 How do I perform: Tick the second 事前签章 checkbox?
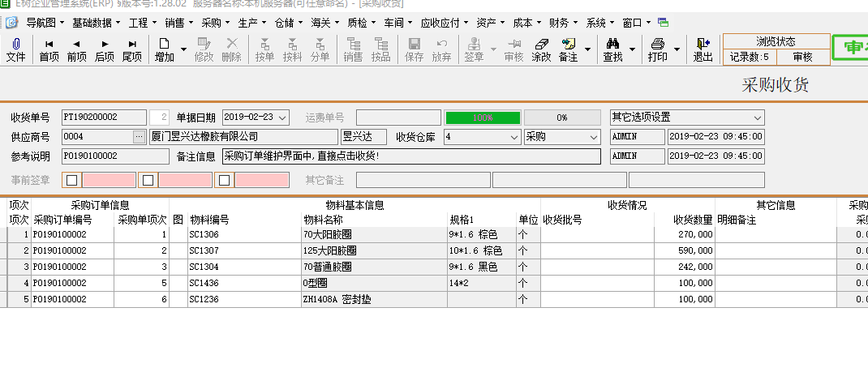tap(148, 180)
